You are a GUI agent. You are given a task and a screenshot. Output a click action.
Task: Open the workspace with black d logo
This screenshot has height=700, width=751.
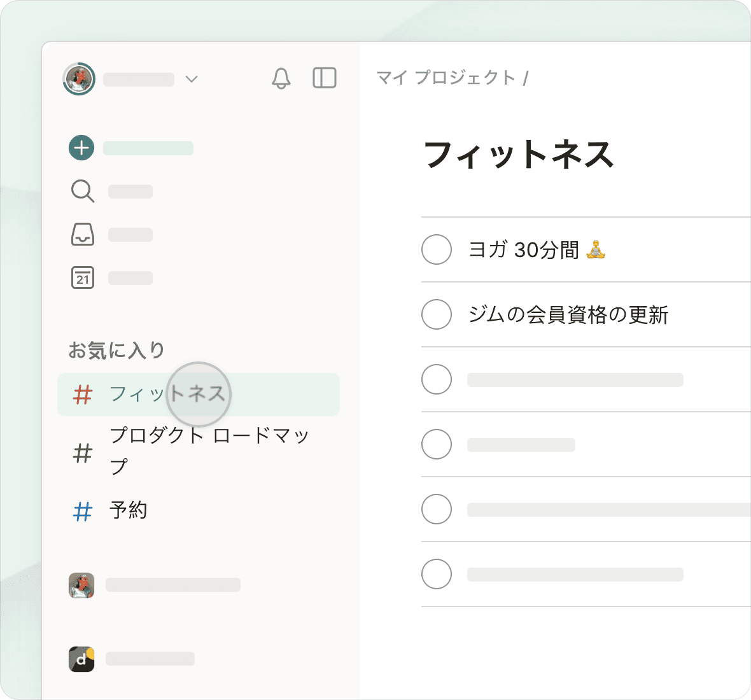point(81,659)
